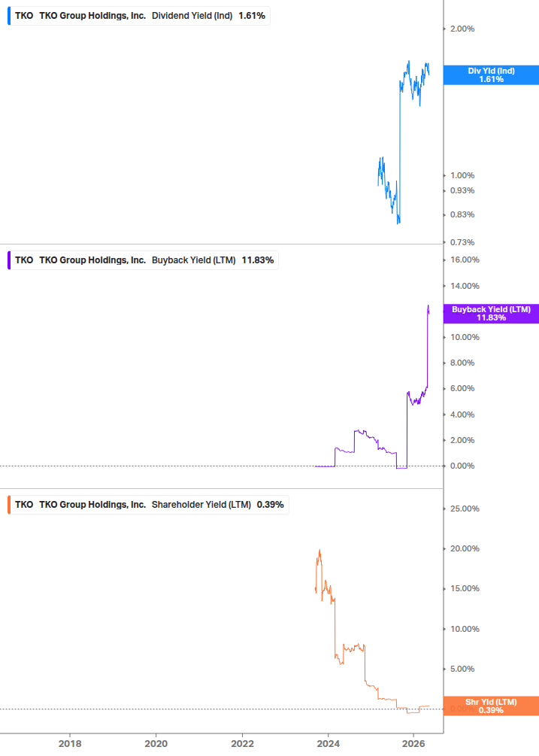Viewport: 539px width, 756px height.
Task: Click the 20.00% tick on shareholder yield axis
Action: click(x=465, y=548)
